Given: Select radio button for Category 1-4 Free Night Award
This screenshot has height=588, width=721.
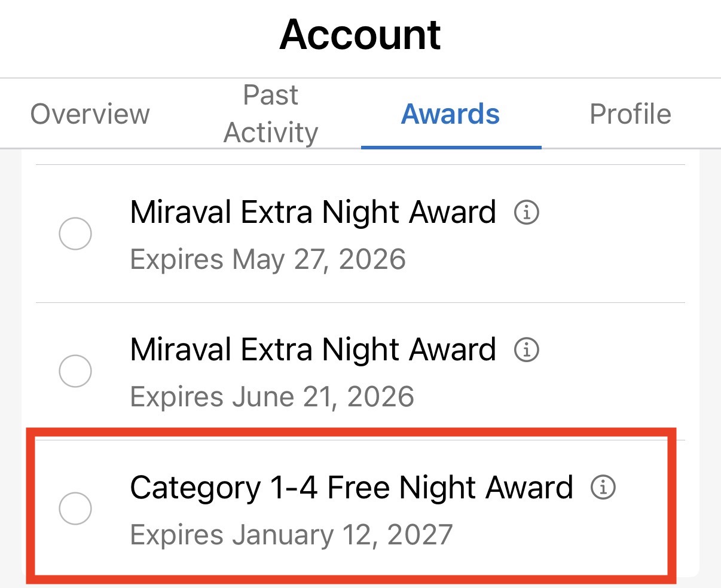Looking at the screenshot, I should (x=75, y=509).
